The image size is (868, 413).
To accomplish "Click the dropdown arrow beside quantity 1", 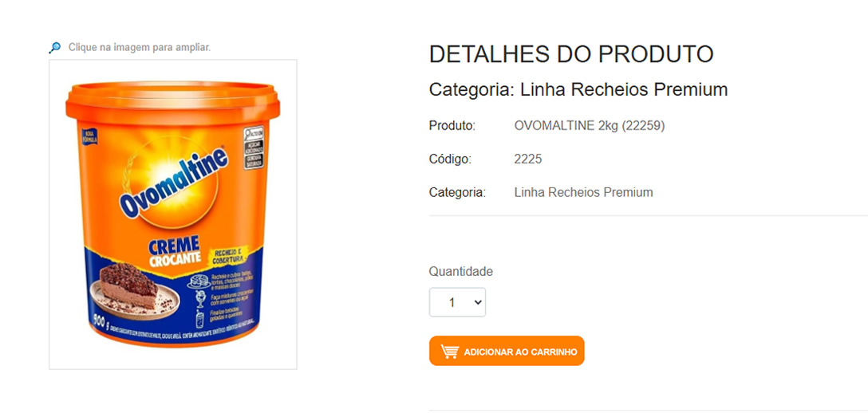I will point(479,302).
